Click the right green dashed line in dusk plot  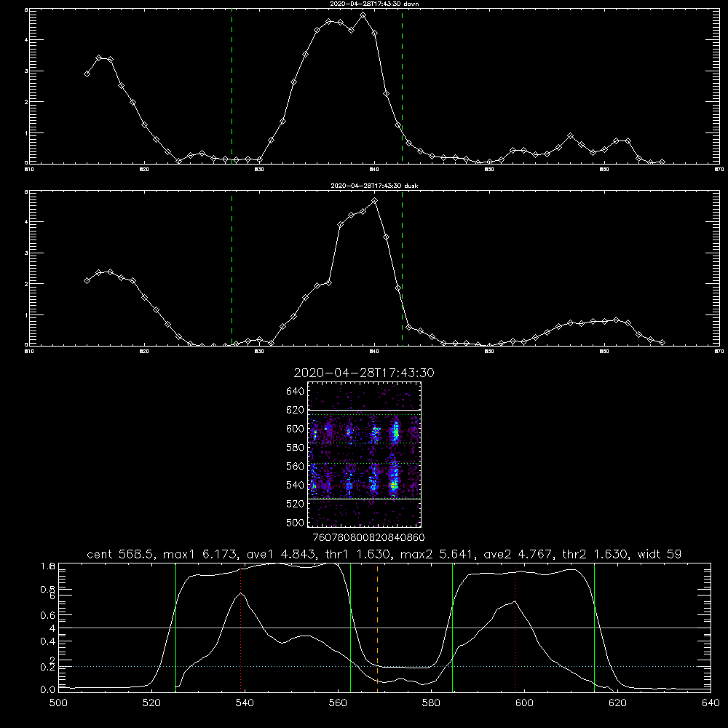[402, 268]
